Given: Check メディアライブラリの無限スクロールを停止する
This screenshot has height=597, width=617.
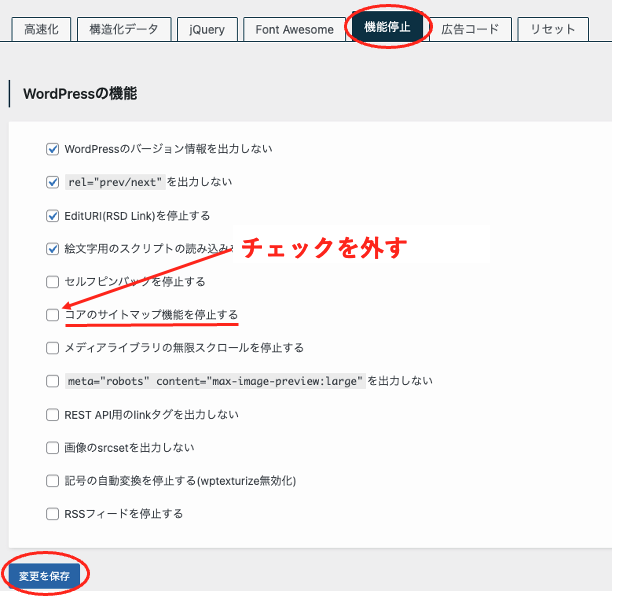Looking at the screenshot, I should pyautogui.click(x=53, y=348).
